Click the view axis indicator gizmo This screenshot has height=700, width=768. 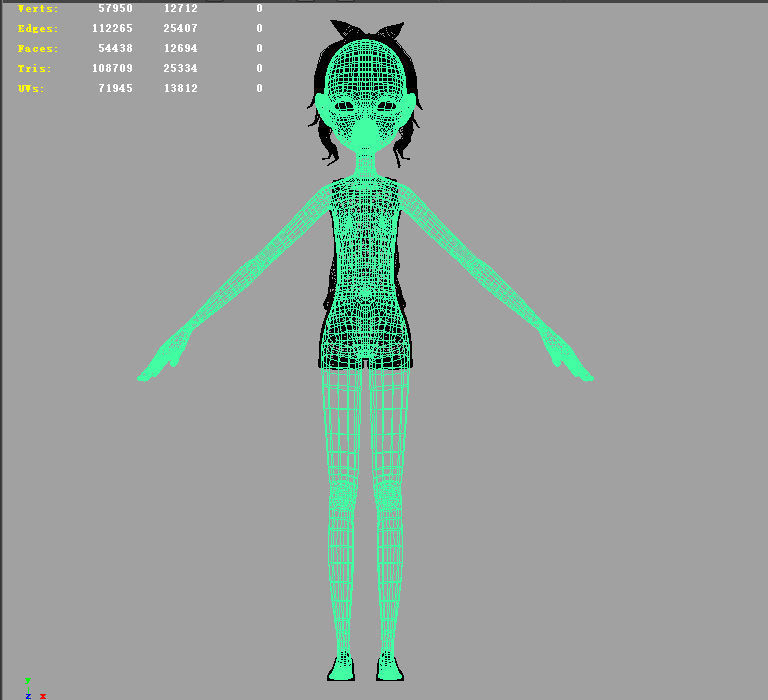(35, 689)
